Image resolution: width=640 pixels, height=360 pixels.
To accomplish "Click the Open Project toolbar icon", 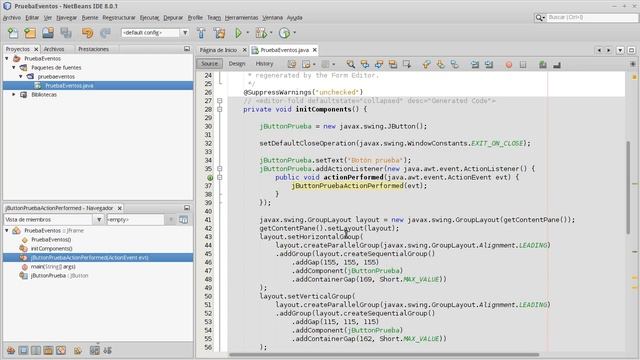I will pos(48,33).
